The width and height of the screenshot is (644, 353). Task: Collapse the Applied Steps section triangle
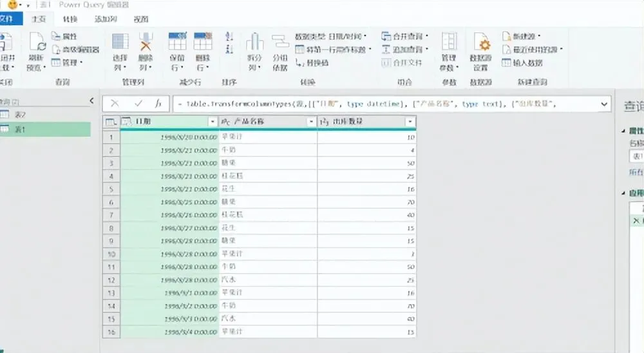[623, 193]
